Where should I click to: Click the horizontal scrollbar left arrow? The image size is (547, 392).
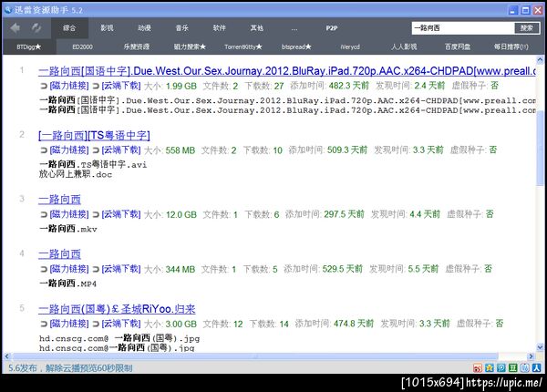point(6,356)
